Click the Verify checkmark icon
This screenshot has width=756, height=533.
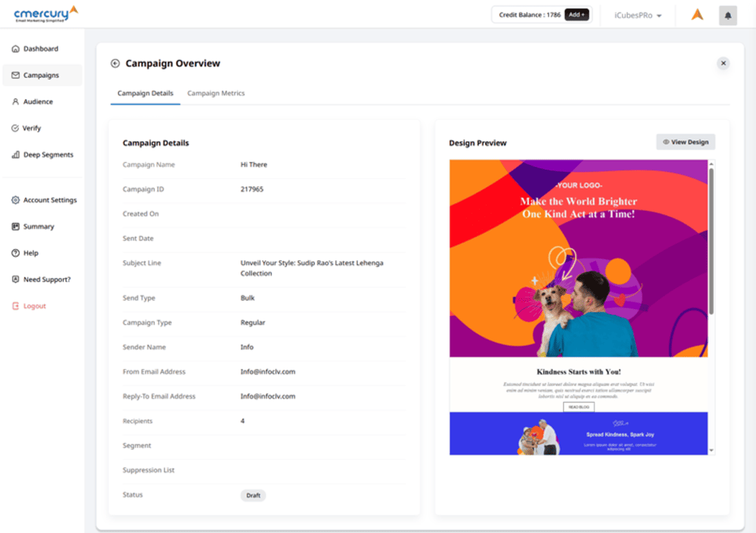[x=16, y=128]
